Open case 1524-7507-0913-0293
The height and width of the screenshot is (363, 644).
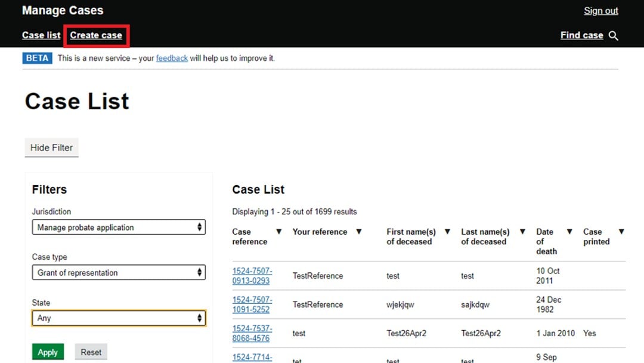tap(252, 276)
